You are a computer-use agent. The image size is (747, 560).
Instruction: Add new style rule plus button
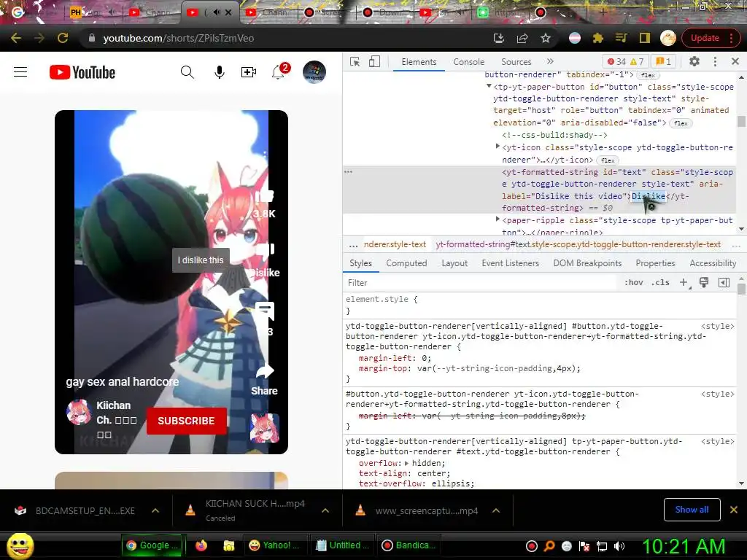684,282
